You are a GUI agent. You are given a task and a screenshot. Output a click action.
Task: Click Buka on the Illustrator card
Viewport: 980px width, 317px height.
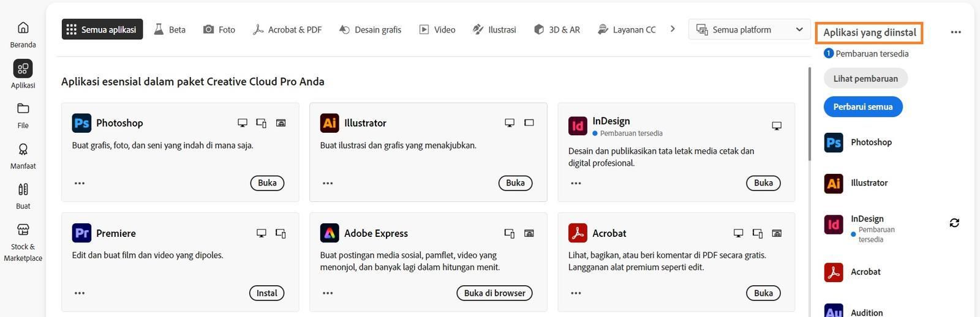tap(515, 183)
